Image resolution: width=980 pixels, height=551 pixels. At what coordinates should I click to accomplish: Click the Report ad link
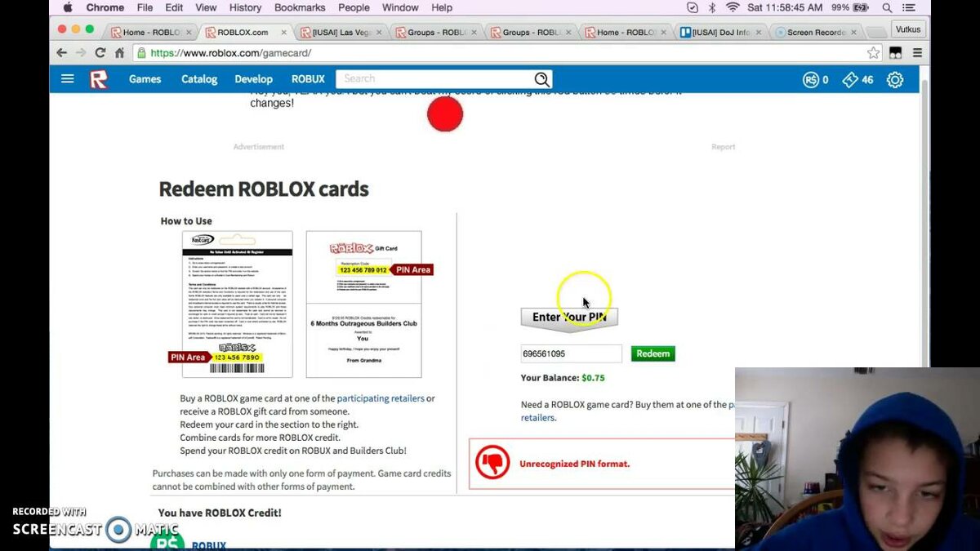(723, 147)
